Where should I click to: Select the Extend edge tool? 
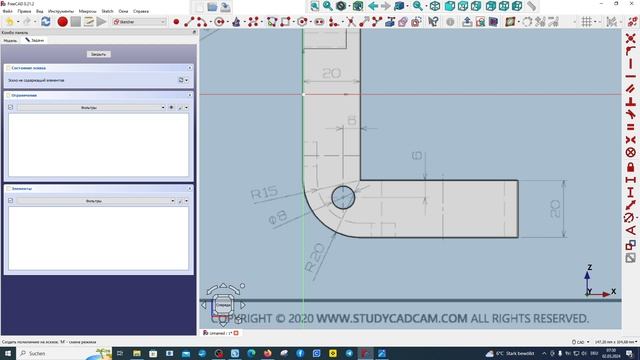[x=364, y=22]
